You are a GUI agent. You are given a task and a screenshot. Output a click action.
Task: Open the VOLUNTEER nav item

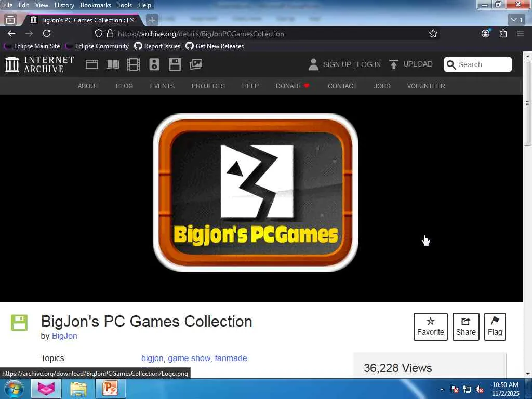426,86
